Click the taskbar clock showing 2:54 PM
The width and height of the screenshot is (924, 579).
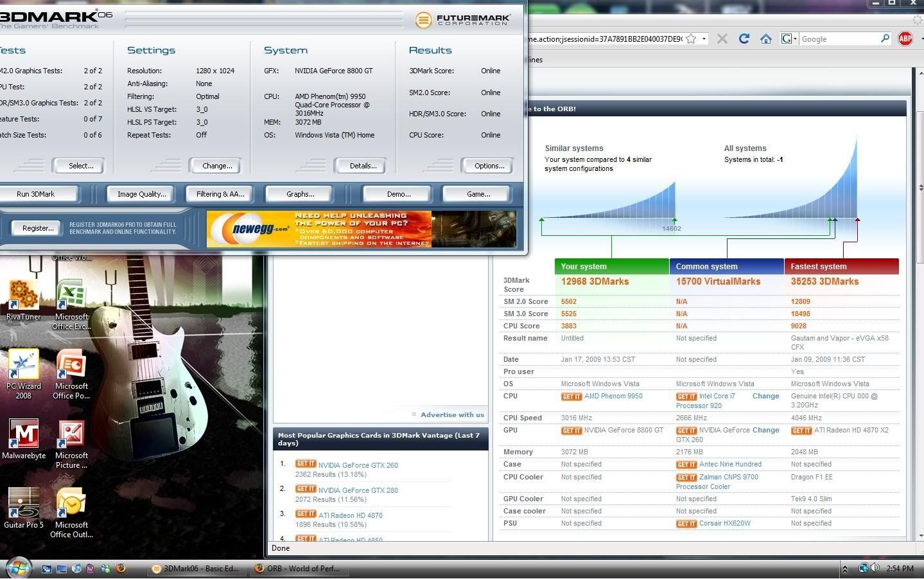(900, 569)
